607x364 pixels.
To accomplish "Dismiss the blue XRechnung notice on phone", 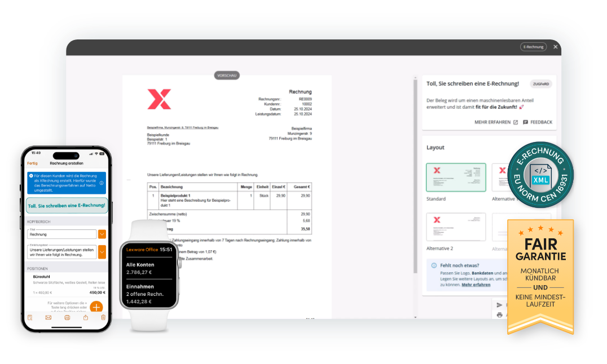I will pos(31,176).
